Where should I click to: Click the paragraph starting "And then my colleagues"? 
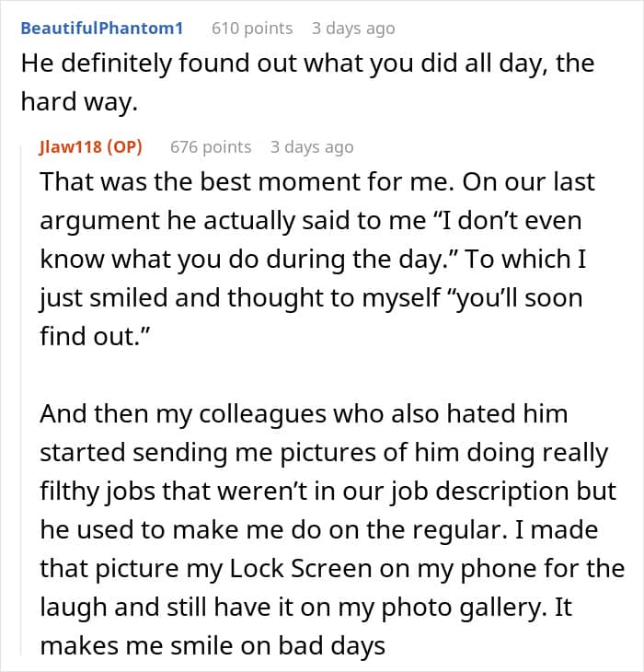point(304,413)
